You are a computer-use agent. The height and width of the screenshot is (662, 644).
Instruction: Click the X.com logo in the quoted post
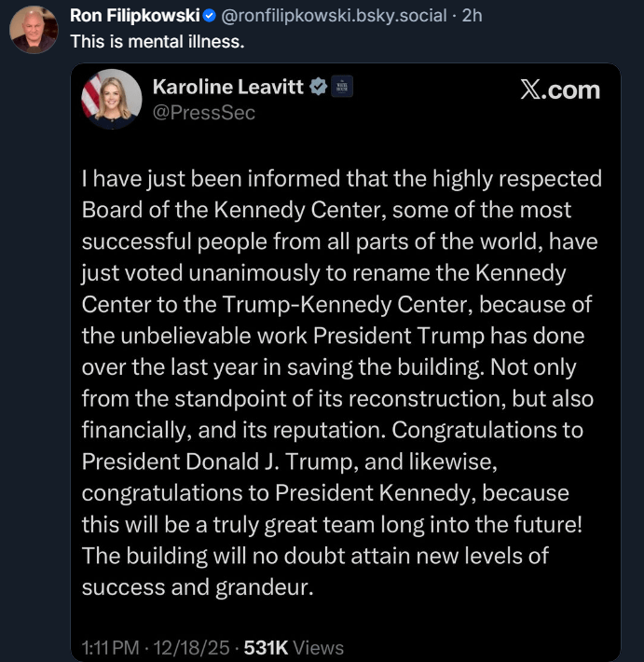coord(558,90)
